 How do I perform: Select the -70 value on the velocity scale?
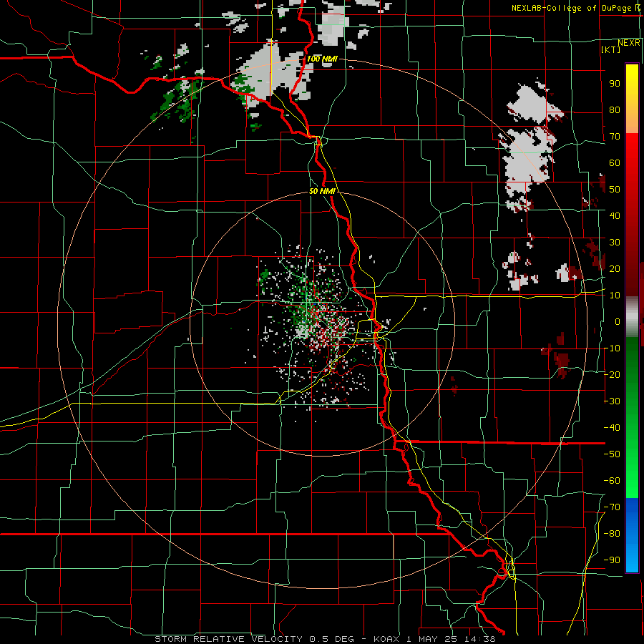612,507
